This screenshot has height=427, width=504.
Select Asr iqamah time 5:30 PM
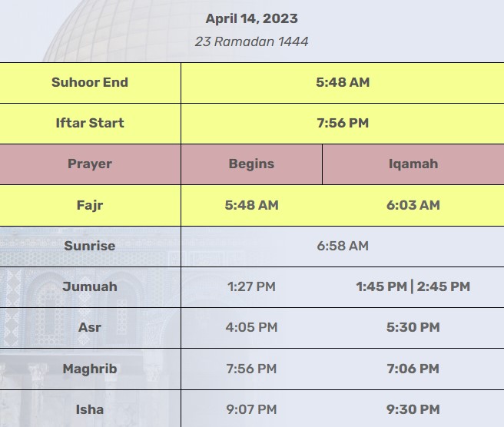pyautogui.click(x=413, y=327)
